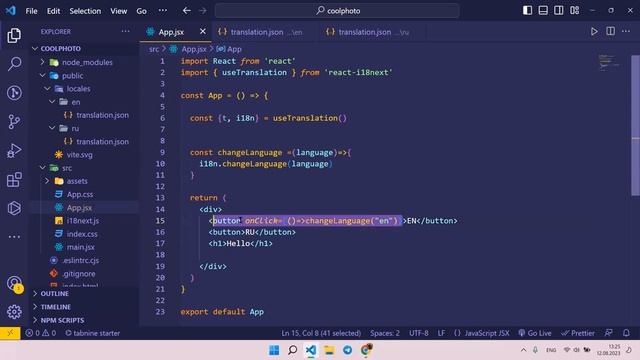Open App.css in the explorer
640x360 pixels.
point(80,194)
